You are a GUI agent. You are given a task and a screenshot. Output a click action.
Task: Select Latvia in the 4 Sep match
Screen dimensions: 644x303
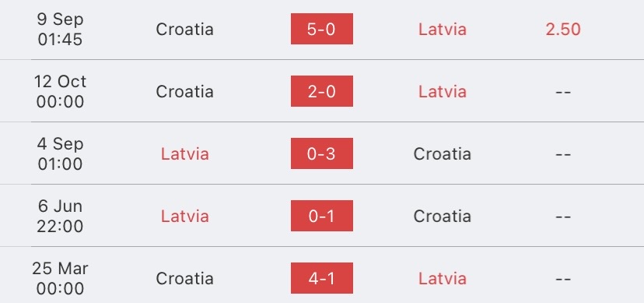pyautogui.click(x=184, y=153)
